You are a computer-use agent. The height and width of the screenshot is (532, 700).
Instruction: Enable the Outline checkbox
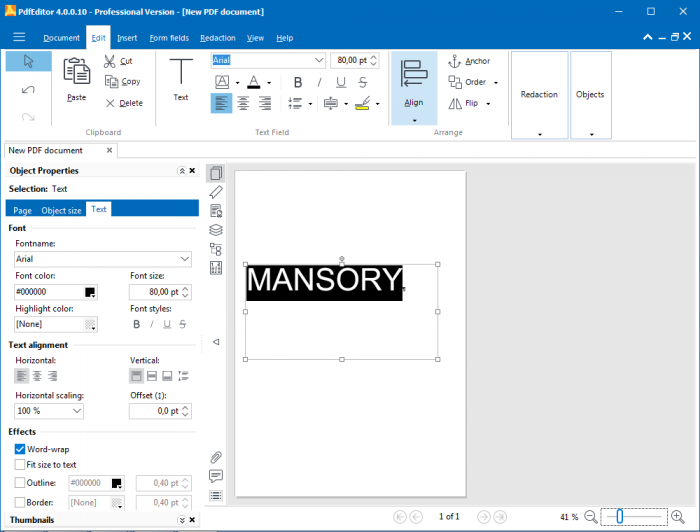20,482
